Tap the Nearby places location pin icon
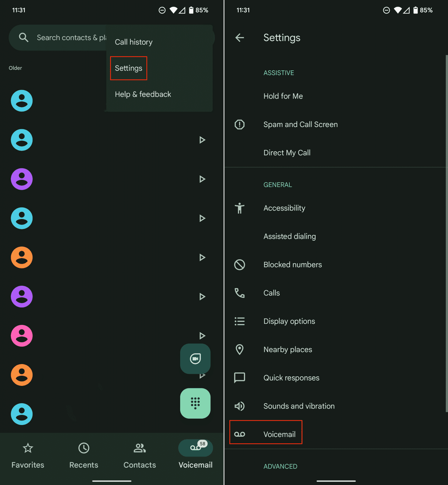Screen dimensions: 448x485 pos(240,350)
